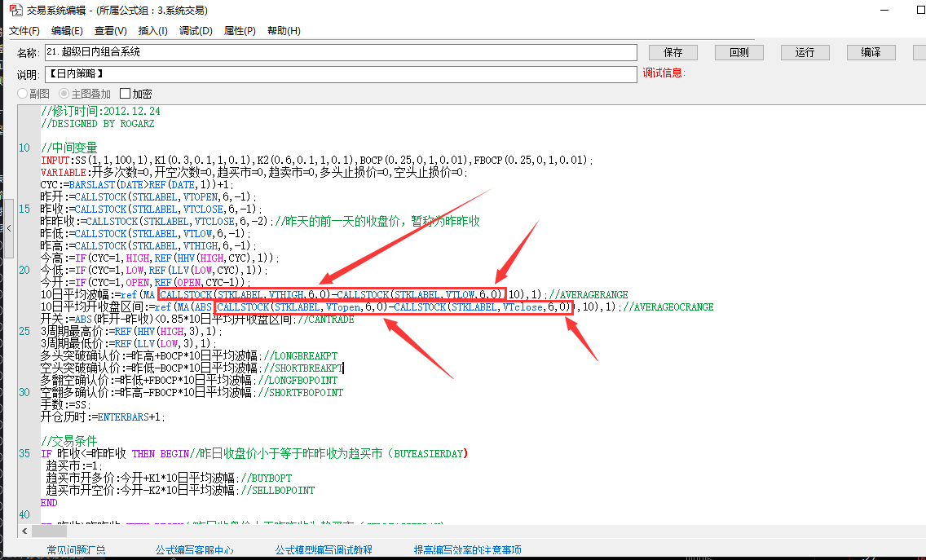This screenshot has height=560, width=926.
Task: Open the 提高编写效率的注意事项 link
Action: pos(468,550)
